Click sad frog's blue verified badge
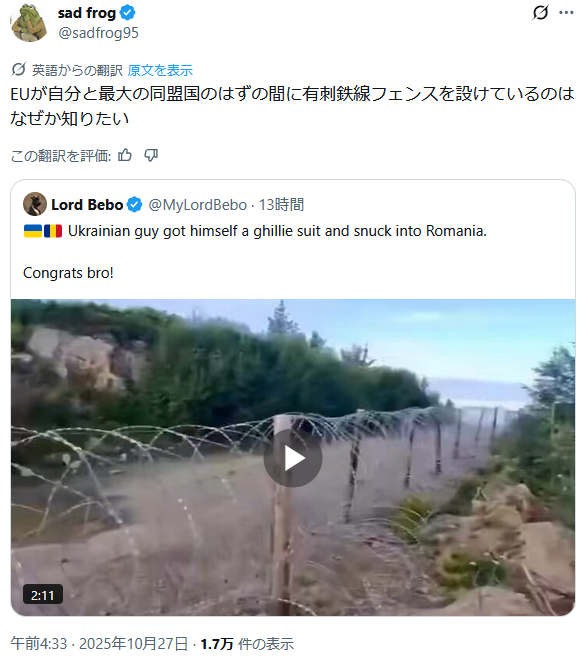Screen dimensions: 587x663 (128, 13)
